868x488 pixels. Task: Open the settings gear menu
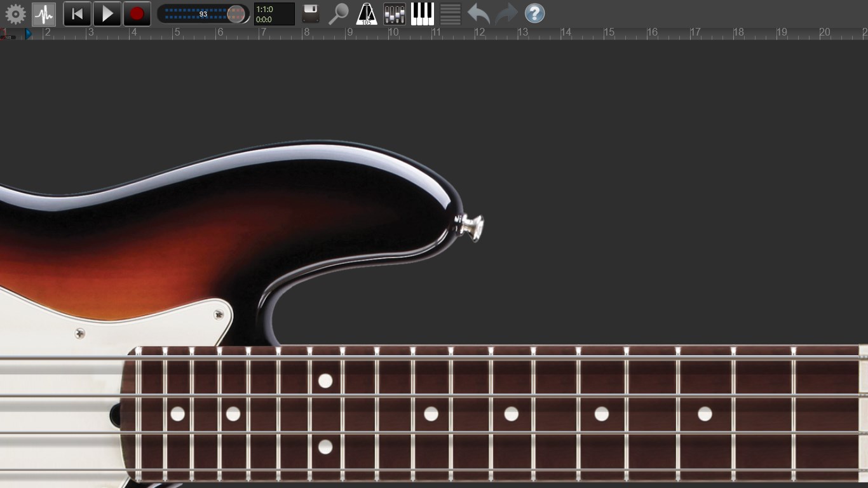pyautogui.click(x=16, y=13)
